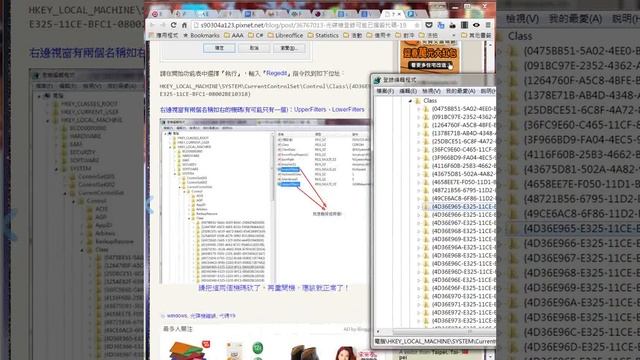Open the Libreoffice bookmark folder
This screenshot has width=640, height=360.
(x=285, y=36)
